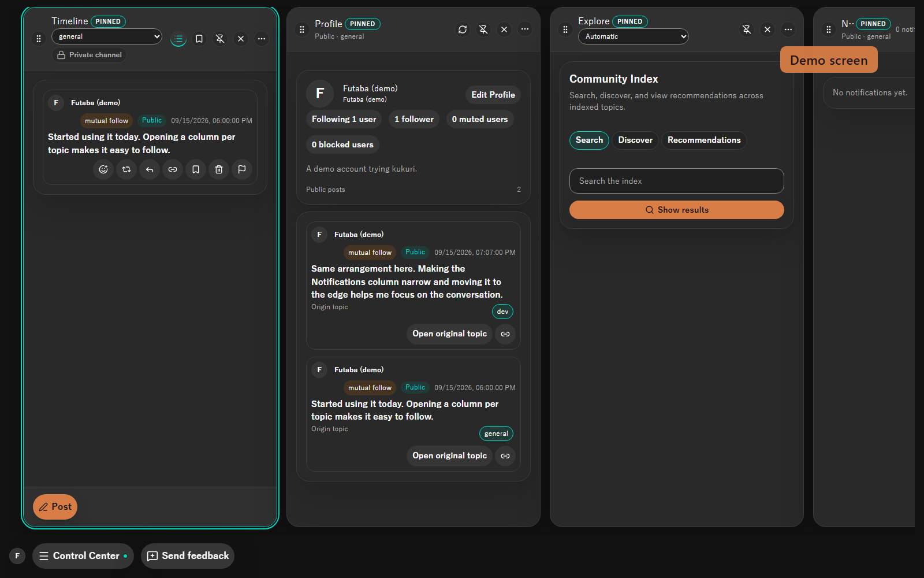The image size is (924, 578).
Task: Click Futaba (demo) author in Timeline post
Action: pos(95,103)
